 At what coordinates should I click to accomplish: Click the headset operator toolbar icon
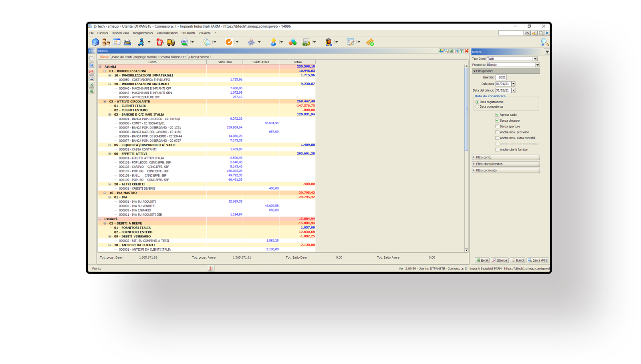[x=329, y=42]
